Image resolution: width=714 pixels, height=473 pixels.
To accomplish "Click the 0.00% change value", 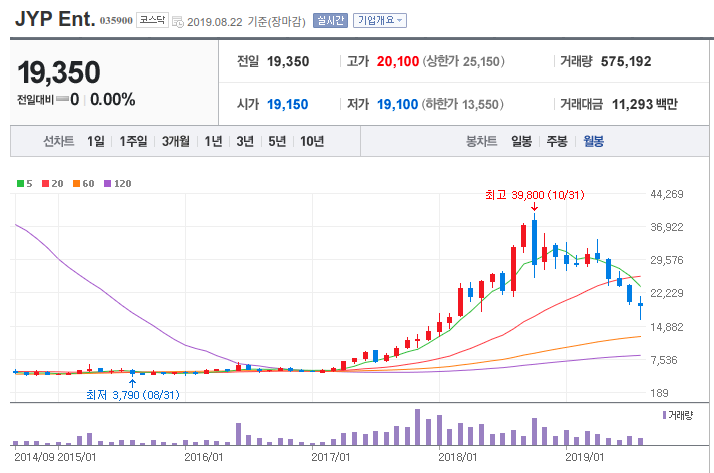I will click(x=112, y=99).
